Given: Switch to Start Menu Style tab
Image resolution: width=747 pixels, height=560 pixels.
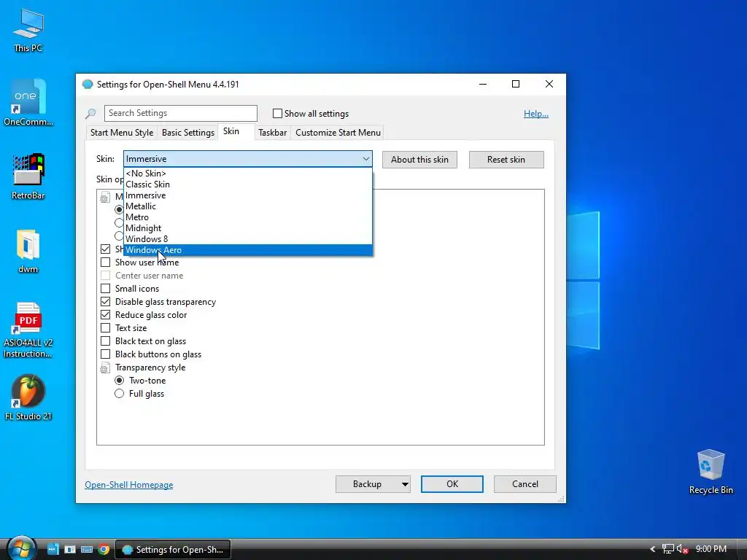Looking at the screenshot, I should tap(122, 133).
